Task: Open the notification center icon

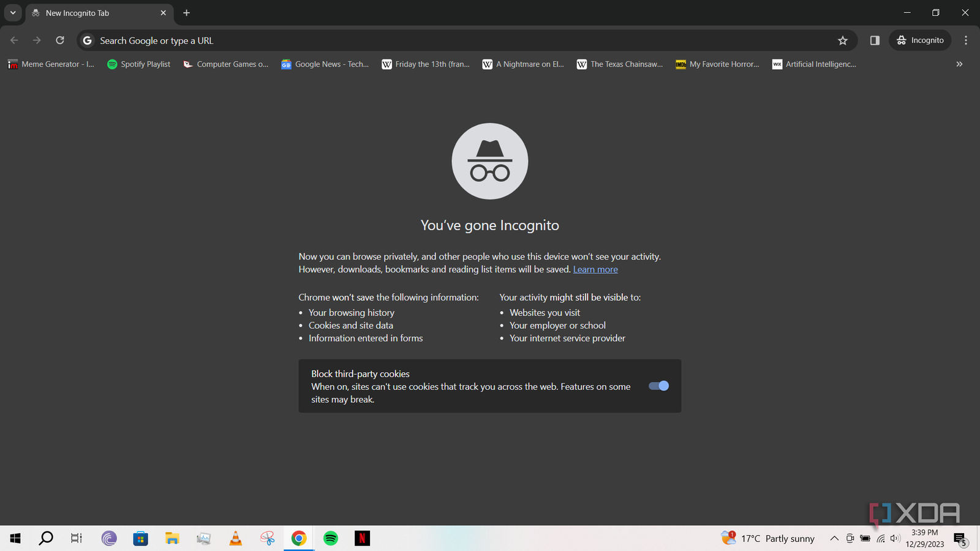Action: point(960,539)
